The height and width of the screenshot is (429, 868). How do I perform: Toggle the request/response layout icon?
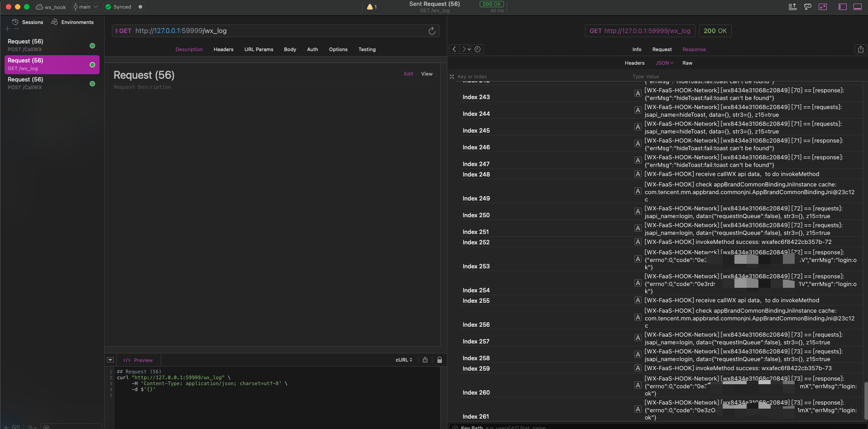coord(823,7)
